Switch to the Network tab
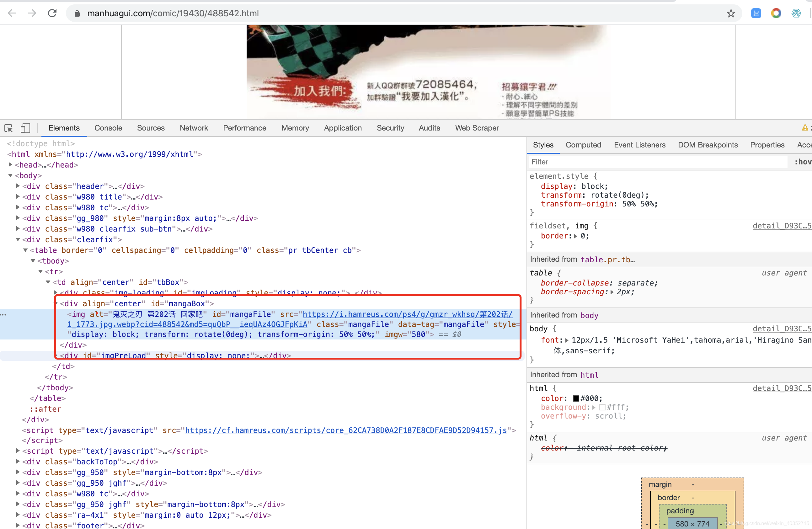Image resolution: width=812 pixels, height=529 pixels. click(x=194, y=128)
